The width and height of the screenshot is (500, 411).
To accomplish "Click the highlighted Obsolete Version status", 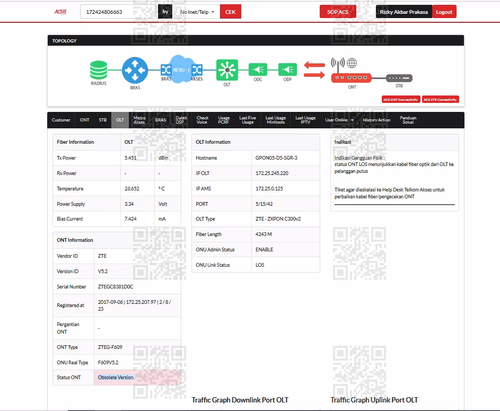I will (116, 377).
